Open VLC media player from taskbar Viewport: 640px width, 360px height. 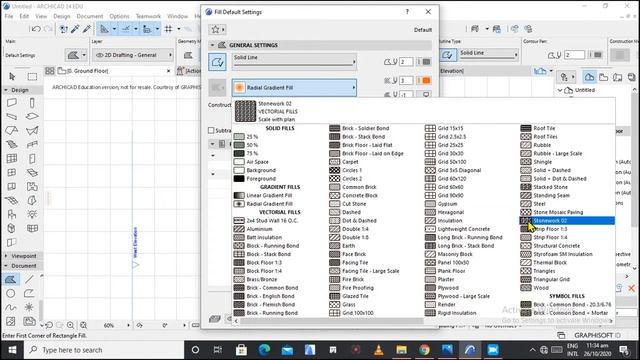pyautogui.click(x=378, y=350)
